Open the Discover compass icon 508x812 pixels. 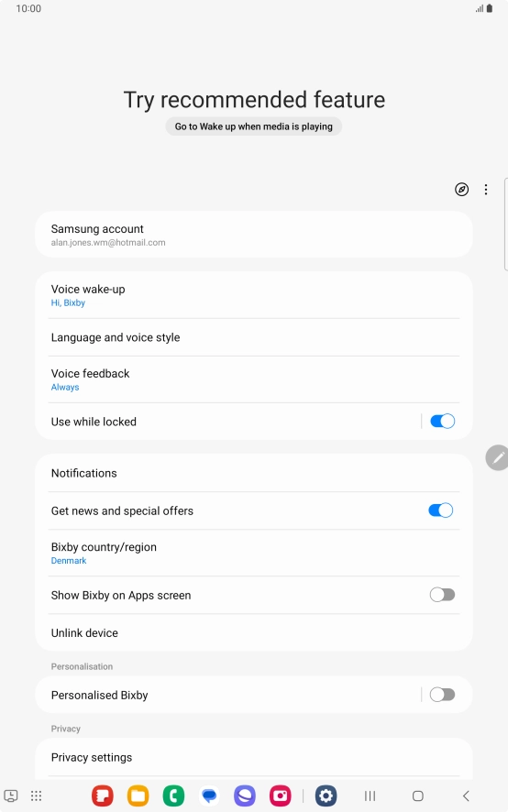pyautogui.click(x=461, y=190)
